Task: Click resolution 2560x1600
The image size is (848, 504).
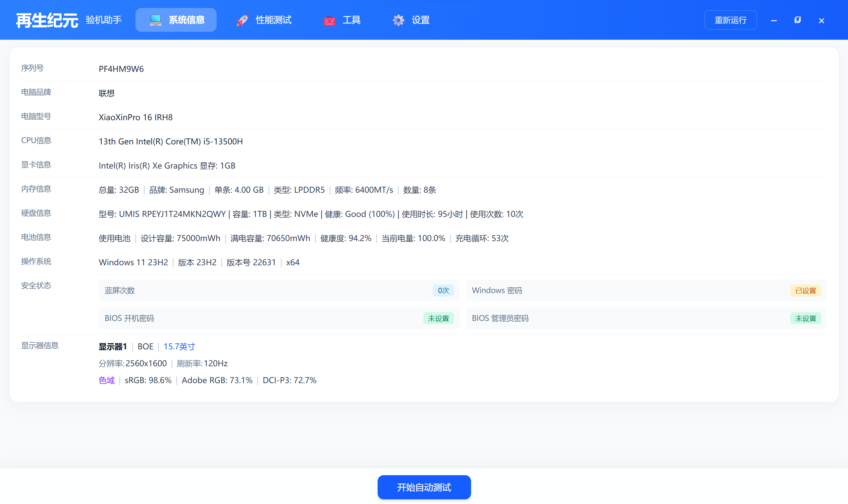Action: (146, 363)
